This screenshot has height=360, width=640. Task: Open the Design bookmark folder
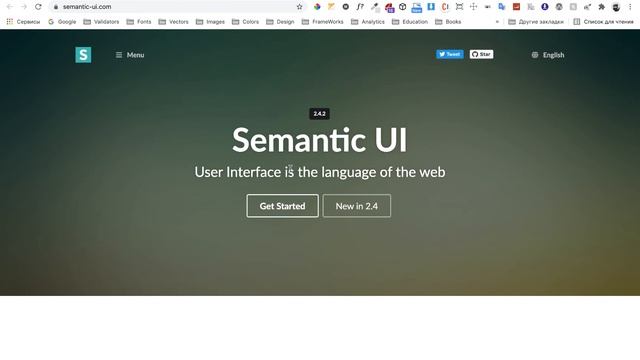(x=280, y=22)
